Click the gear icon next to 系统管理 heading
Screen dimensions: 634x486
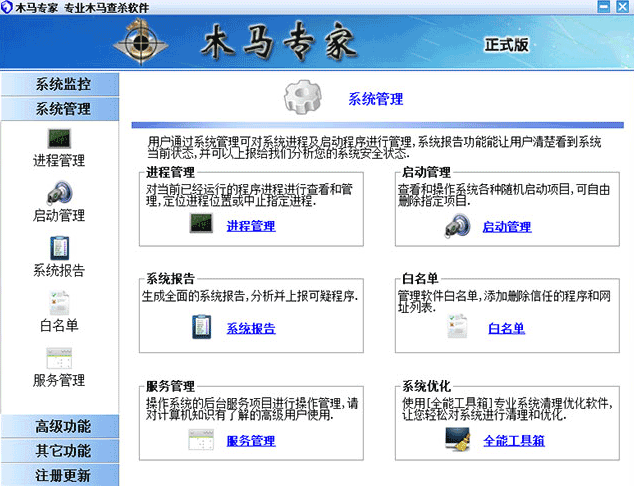(303, 97)
